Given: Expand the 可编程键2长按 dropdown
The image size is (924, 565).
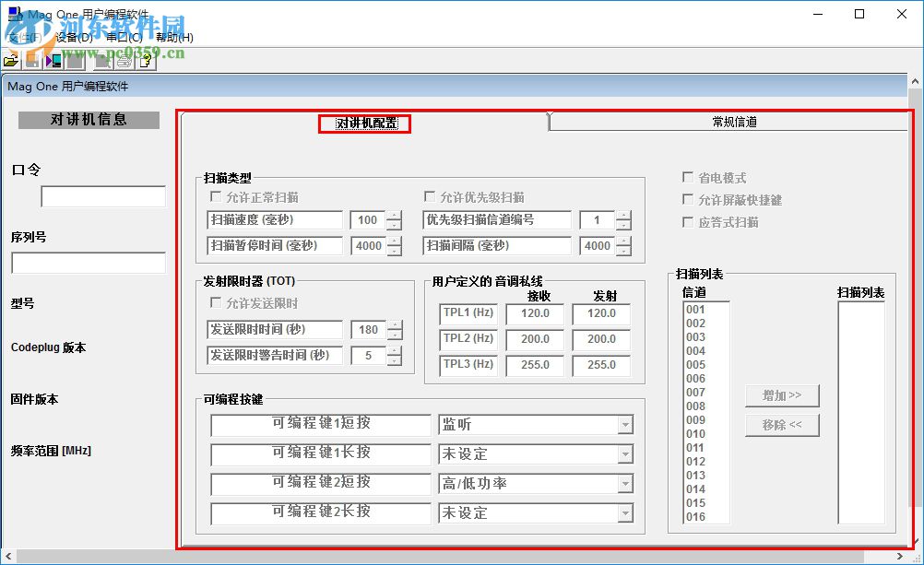Looking at the screenshot, I should [626, 513].
